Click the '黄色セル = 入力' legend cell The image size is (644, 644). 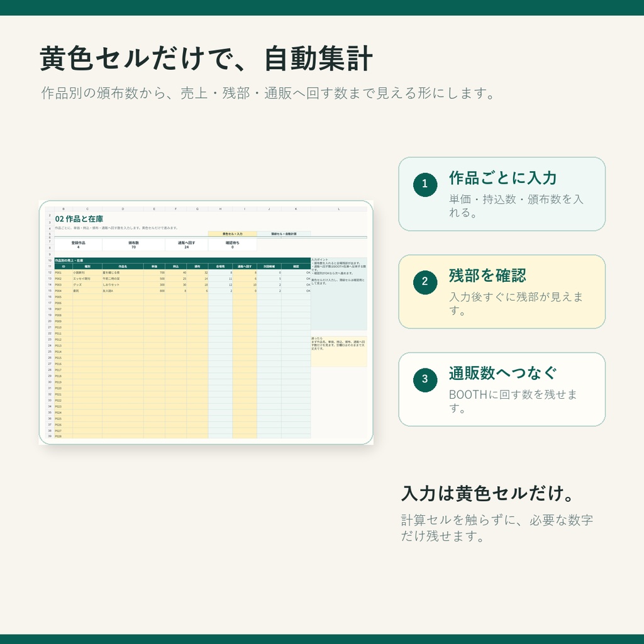click(233, 234)
